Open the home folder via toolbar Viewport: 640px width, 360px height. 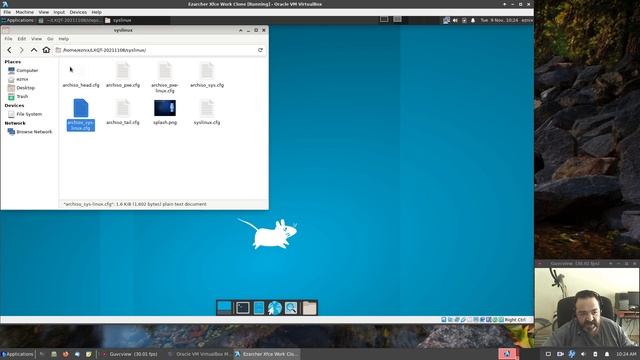[x=46, y=50]
